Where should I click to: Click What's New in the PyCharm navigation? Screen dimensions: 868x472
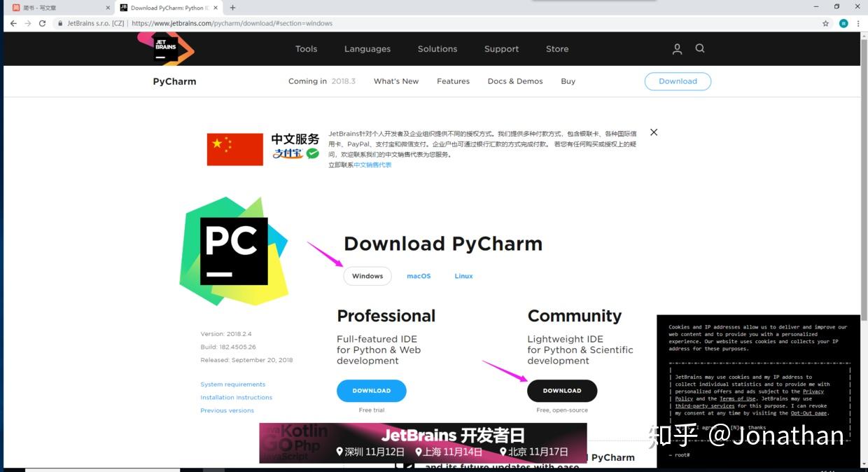pyautogui.click(x=395, y=81)
